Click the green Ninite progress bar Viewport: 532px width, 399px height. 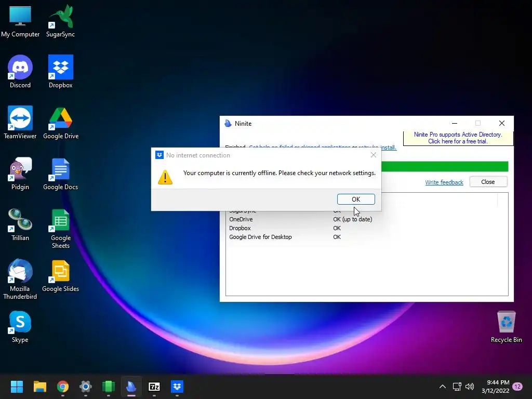445,166
